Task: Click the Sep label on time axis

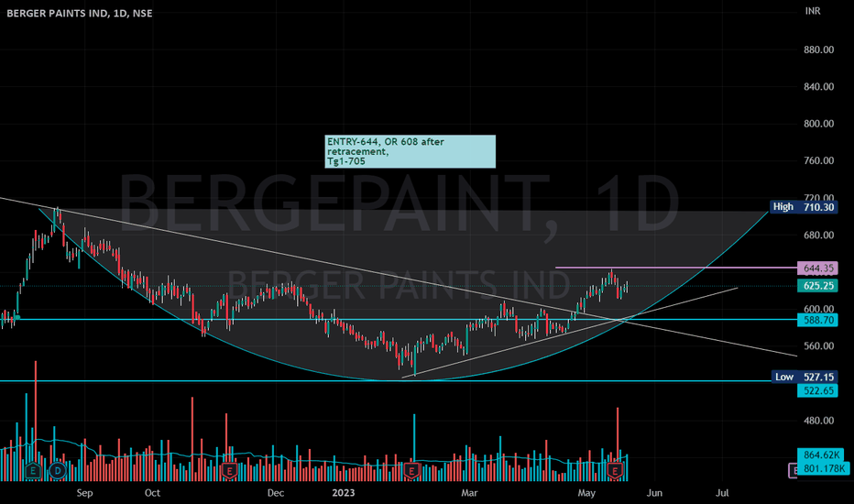Action: [x=84, y=493]
